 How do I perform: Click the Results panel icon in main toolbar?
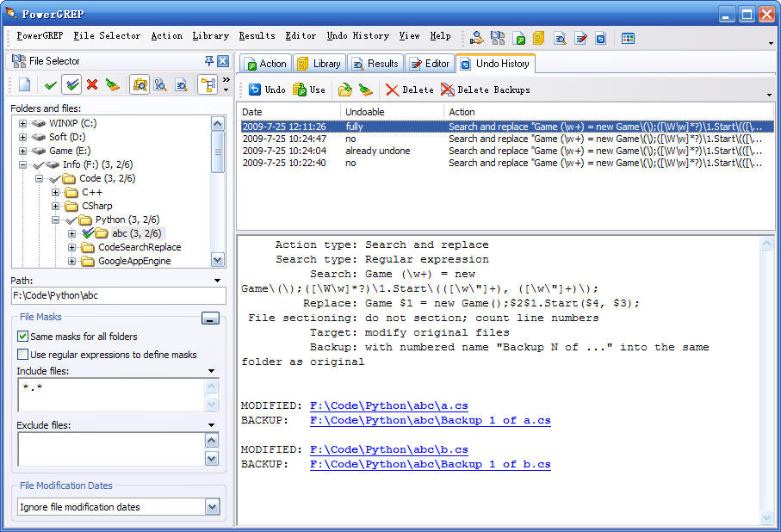[x=560, y=38]
